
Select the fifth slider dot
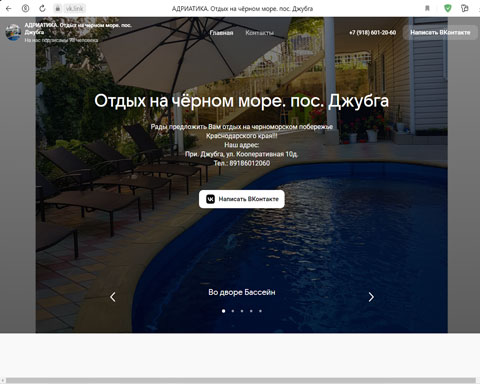pyautogui.click(x=260, y=311)
